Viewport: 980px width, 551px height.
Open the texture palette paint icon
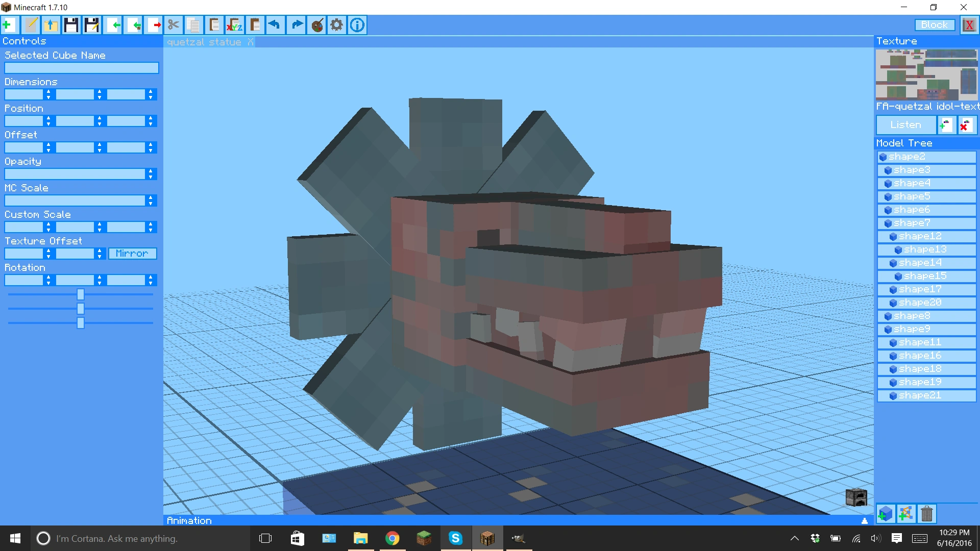[x=317, y=24]
